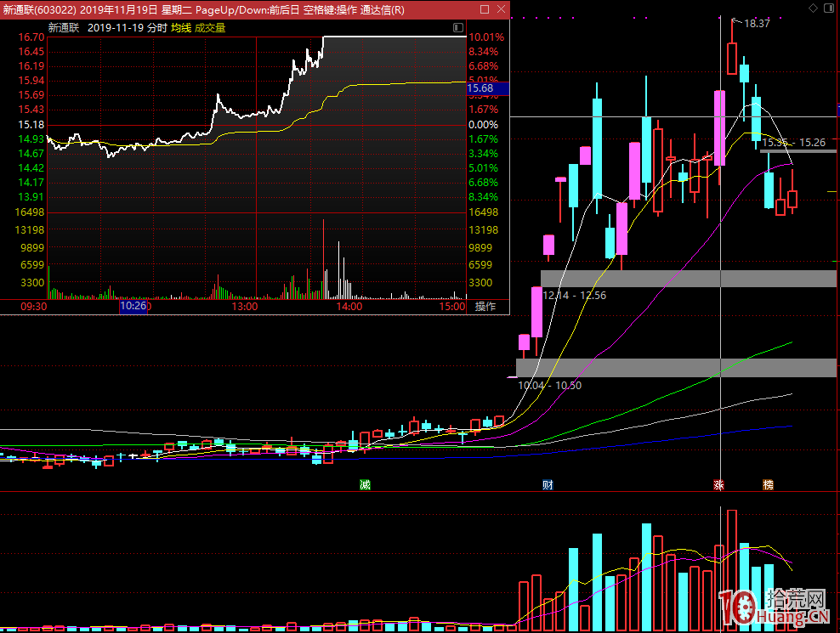Click the 15.35 - 15.26 gap zone label
The width and height of the screenshot is (840, 633).
tap(792, 143)
